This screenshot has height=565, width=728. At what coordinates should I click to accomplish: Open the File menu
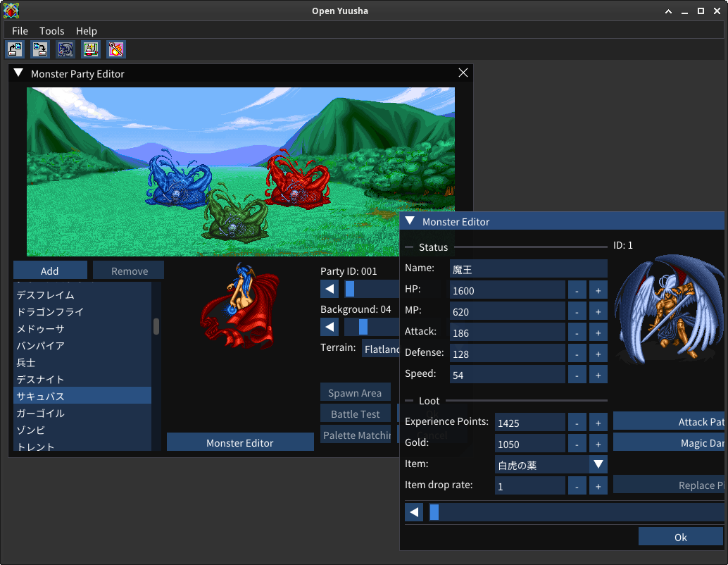tap(20, 31)
